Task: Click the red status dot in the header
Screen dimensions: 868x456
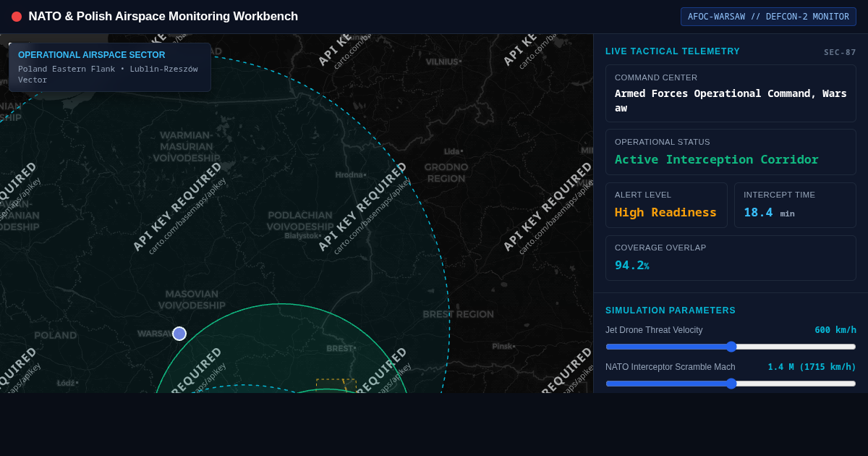Action: coord(17,17)
